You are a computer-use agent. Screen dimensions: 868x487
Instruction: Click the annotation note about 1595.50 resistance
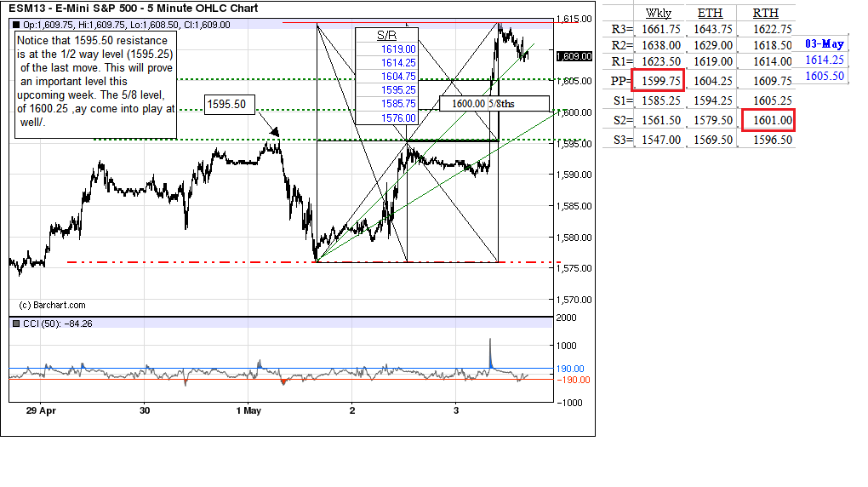[x=95, y=85]
